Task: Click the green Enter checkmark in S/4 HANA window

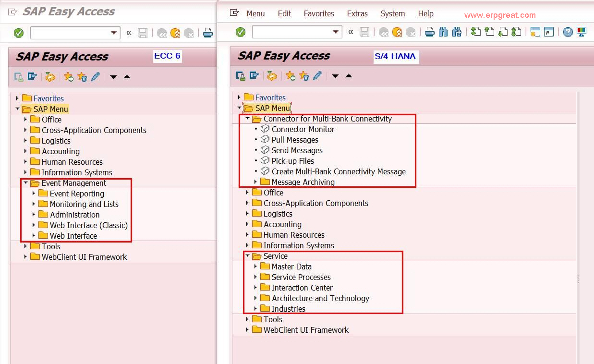Action: point(241,32)
